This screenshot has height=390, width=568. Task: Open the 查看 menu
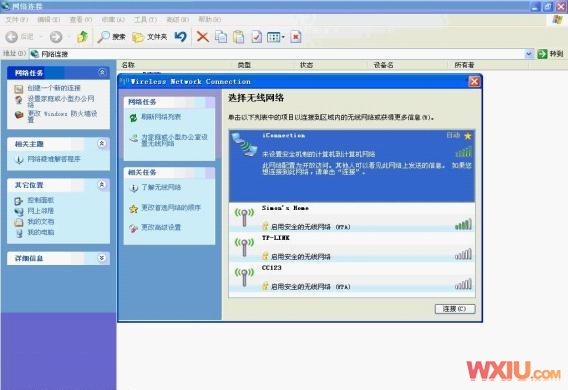click(80, 20)
